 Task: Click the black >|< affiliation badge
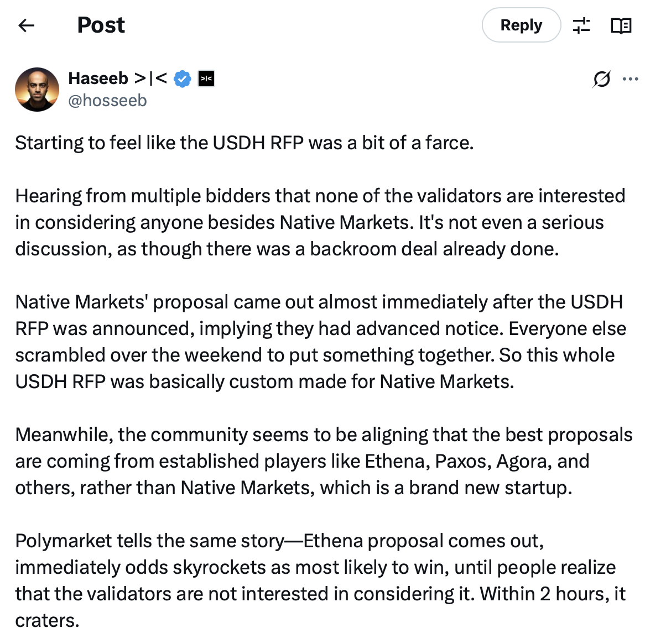(206, 79)
